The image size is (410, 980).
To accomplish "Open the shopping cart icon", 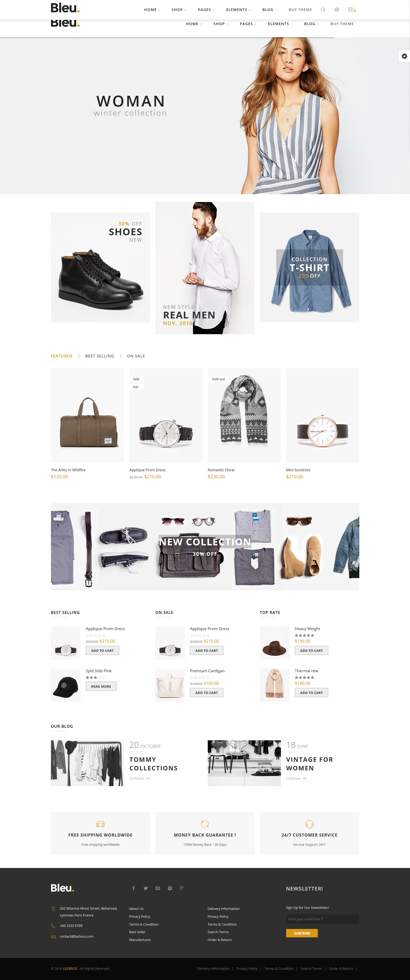I will (x=351, y=9).
